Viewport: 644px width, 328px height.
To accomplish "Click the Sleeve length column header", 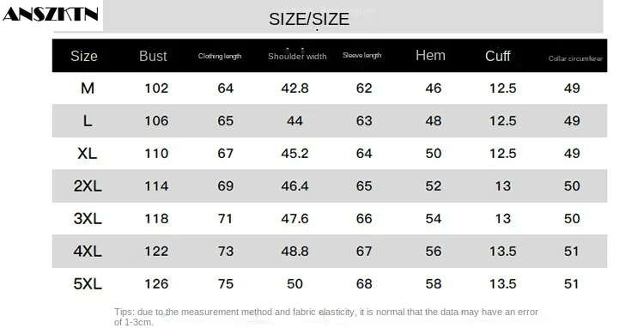I will point(361,56).
